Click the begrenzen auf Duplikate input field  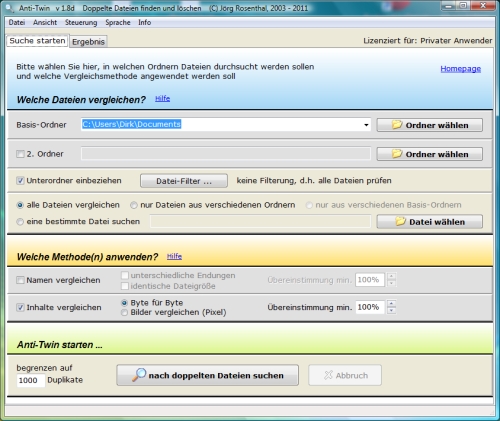pos(31,380)
